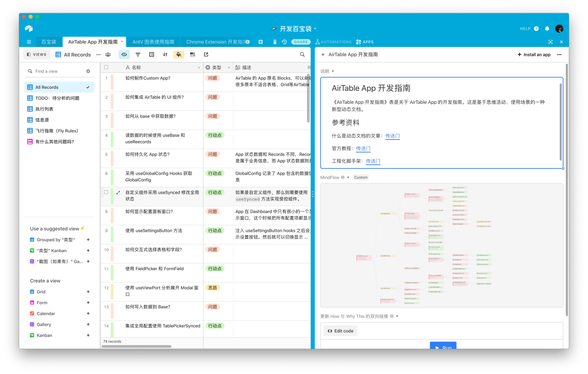Image resolution: width=588 pixels, height=374 pixels.
Task: Open the hide fields toolbar icon
Action: 124,54
